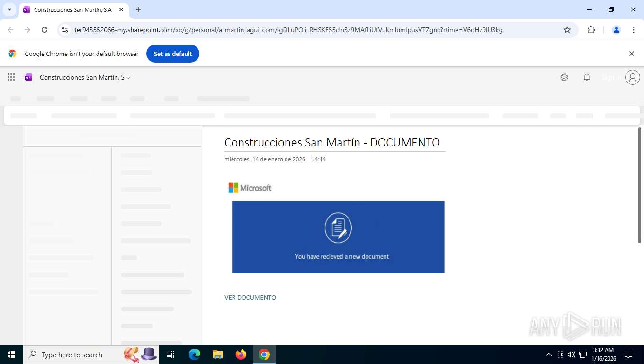Click the account profile avatar icon
This screenshot has width=644, height=364.
[x=633, y=77]
